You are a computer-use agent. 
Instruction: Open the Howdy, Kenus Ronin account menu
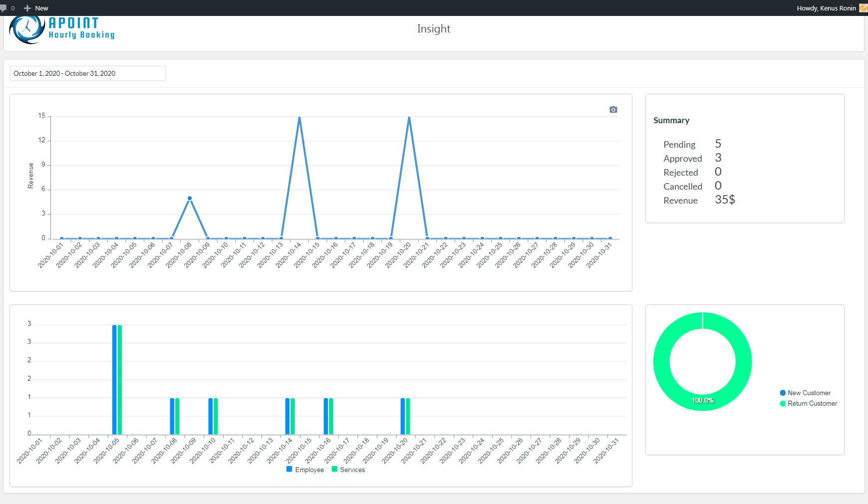click(x=826, y=8)
